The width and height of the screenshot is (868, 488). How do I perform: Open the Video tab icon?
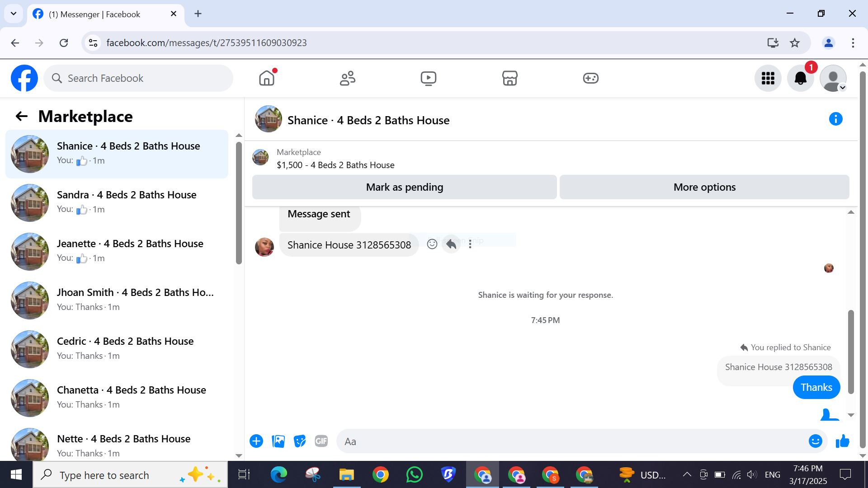[429, 78]
